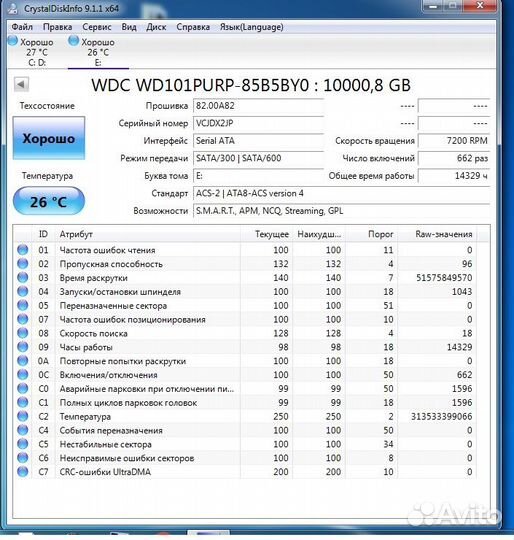Select События переназначения attribute text

click(111, 430)
